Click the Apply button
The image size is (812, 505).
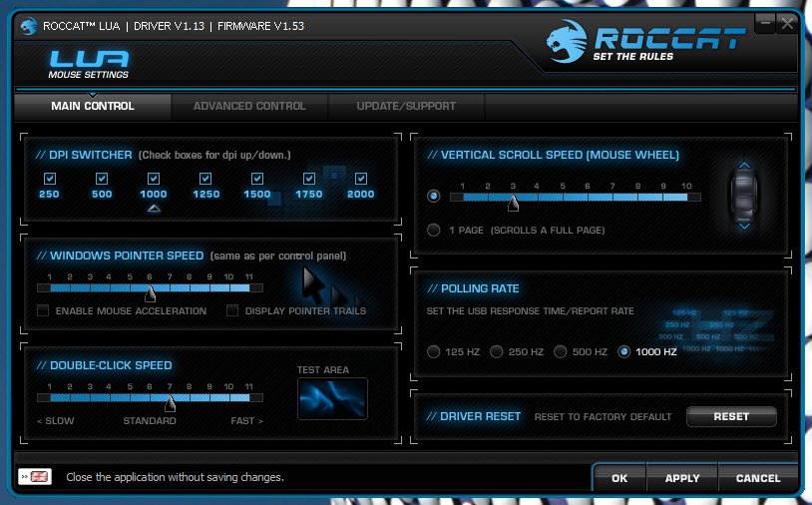pyautogui.click(x=682, y=478)
